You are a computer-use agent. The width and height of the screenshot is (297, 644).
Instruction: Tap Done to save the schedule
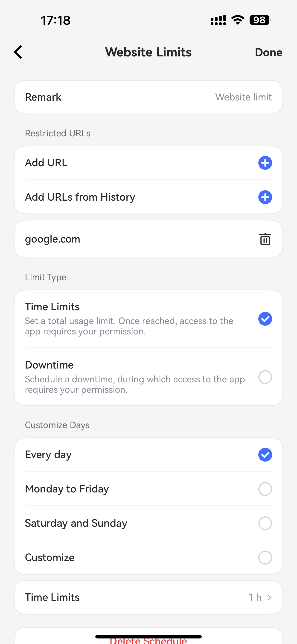tap(268, 52)
